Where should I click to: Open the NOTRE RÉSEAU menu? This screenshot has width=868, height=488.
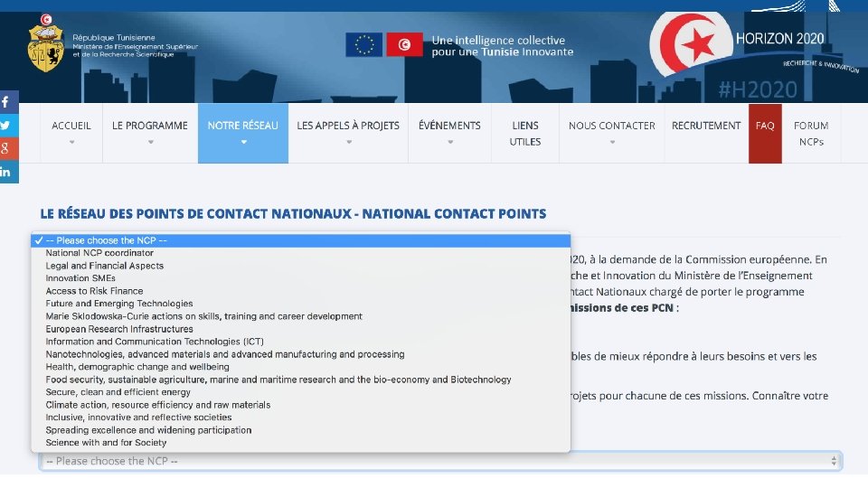point(243,133)
